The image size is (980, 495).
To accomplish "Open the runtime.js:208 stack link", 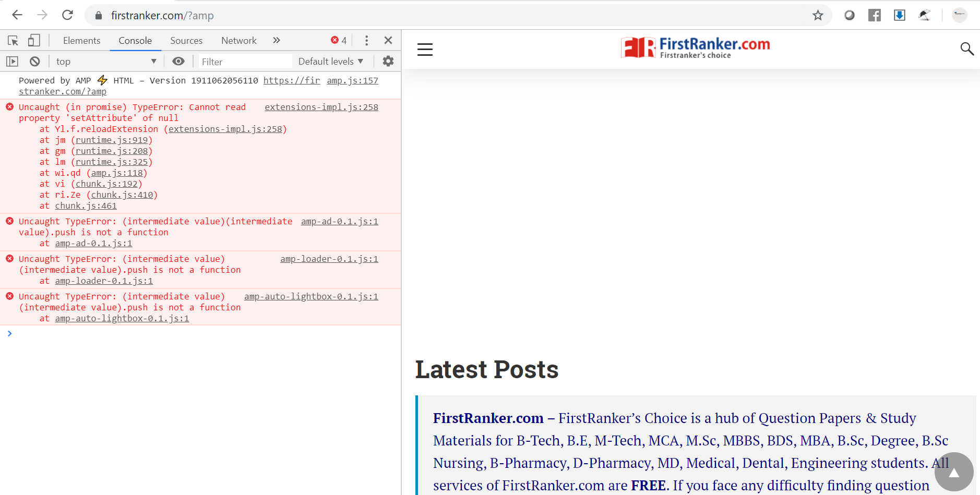I will click(112, 151).
